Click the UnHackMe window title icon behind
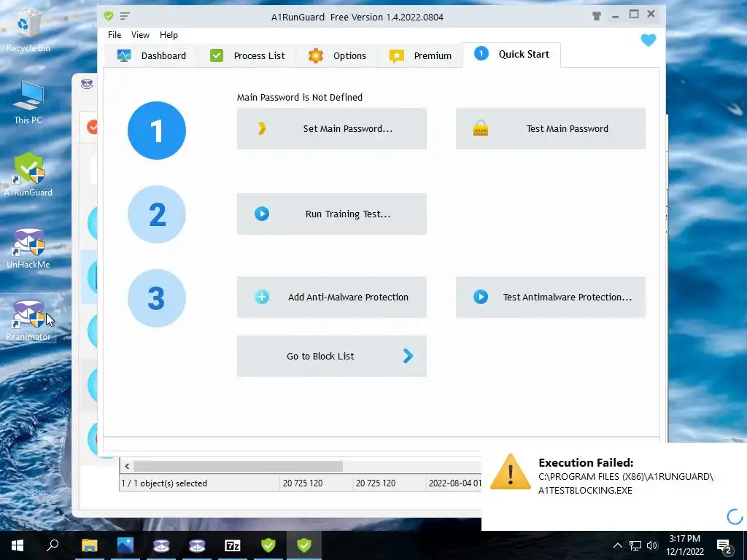The height and width of the screenshot is (560, 747). point(87,85)
